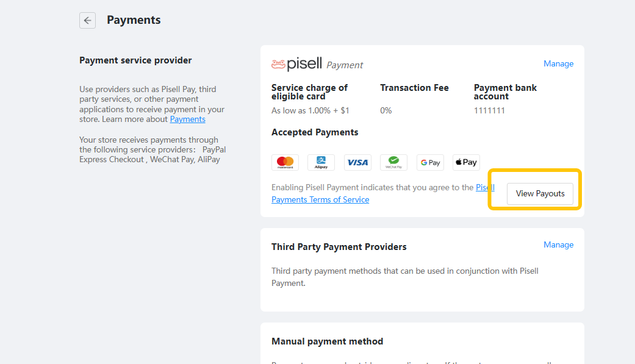Select the Mastercard payment icon
This screenshot has height=364, width=635.
click(285, 162)
